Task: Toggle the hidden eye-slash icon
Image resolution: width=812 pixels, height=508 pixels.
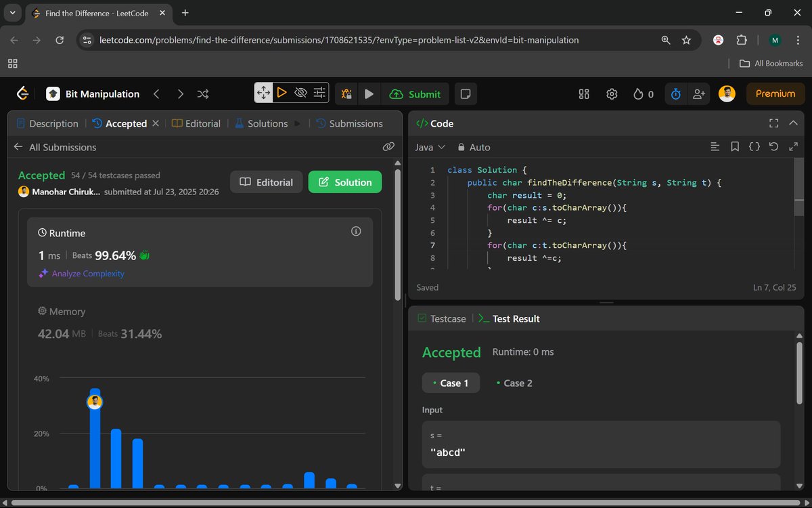Action: 301,93
